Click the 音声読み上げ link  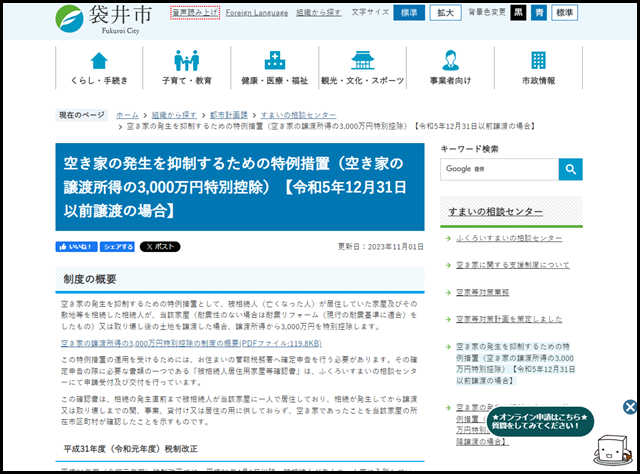pyautogui.click(x=195, y=13)
